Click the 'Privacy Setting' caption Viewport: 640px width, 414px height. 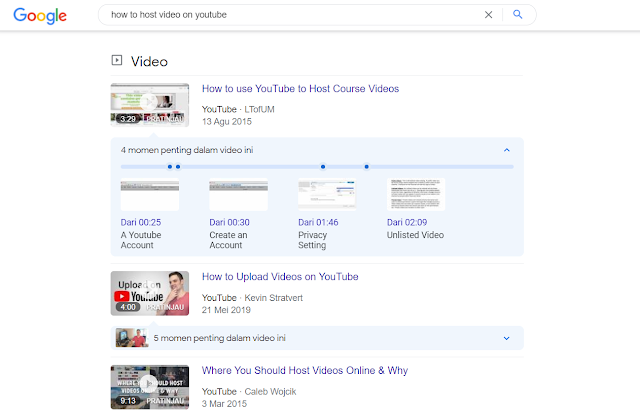coord(313,240)
